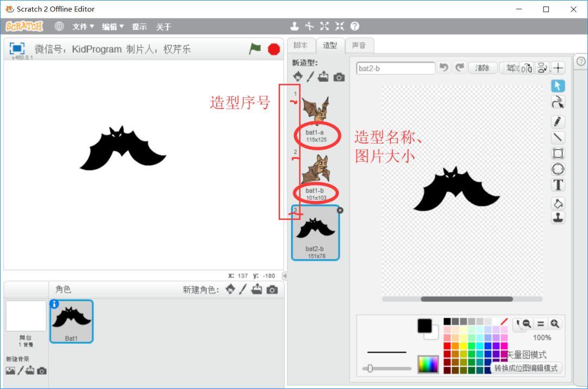The width and height of the screenshot is (588, 389).
Task: Pick the bright red palette swatch
Action: 447,346
